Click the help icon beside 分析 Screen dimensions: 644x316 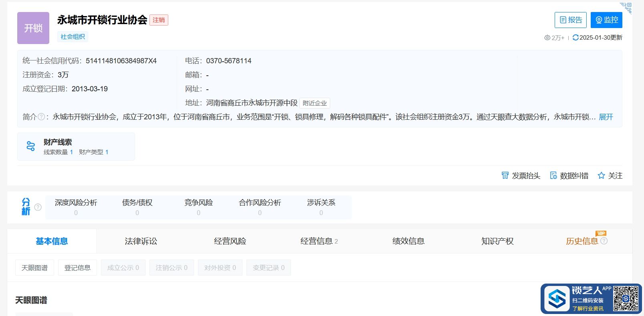(38, 207)
